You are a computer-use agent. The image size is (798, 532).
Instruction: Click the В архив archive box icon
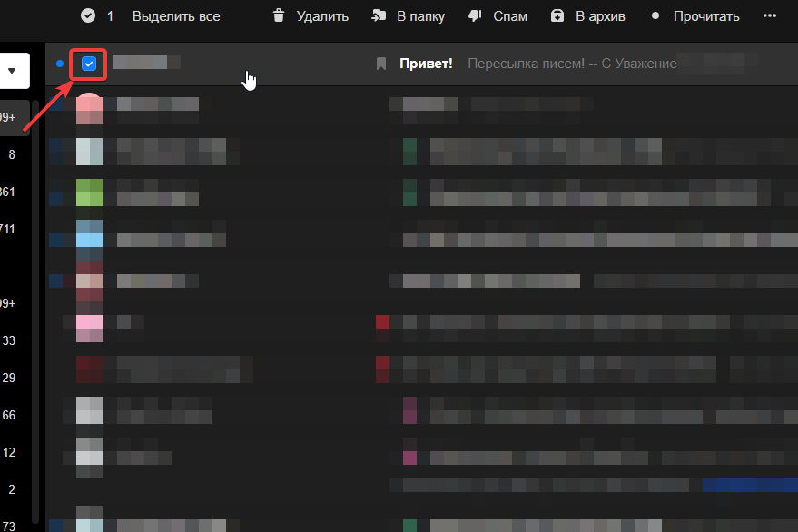tap(557, 15)
